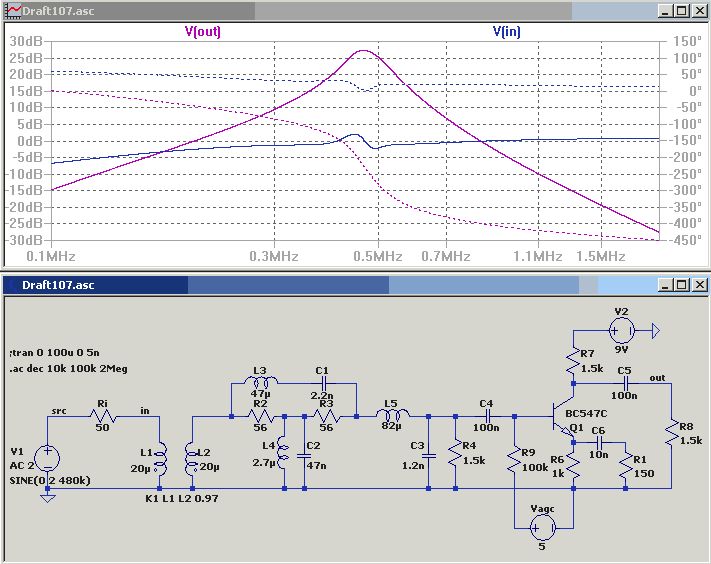Click the plot window waveform icon
The width and height of the screenshot is (711, 564).
pos(13,11)
